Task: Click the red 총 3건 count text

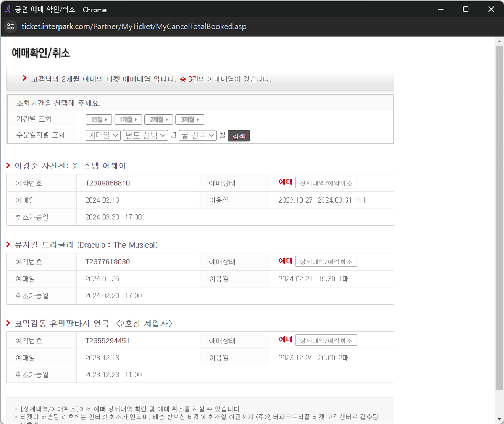Action: point(189,79)
